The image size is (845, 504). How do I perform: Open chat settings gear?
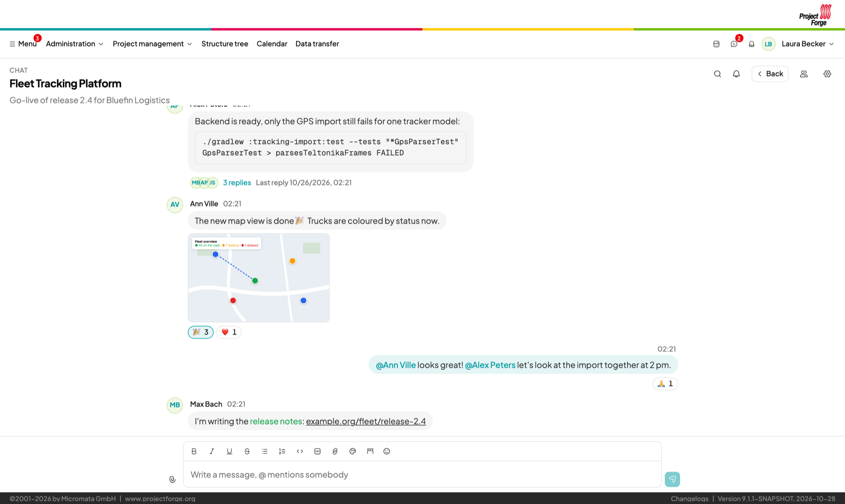(827, 74)
